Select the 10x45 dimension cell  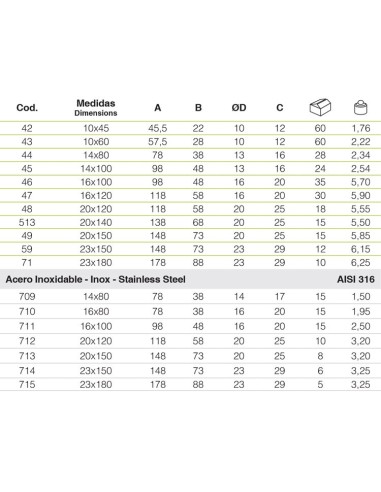tap(96, 128)
